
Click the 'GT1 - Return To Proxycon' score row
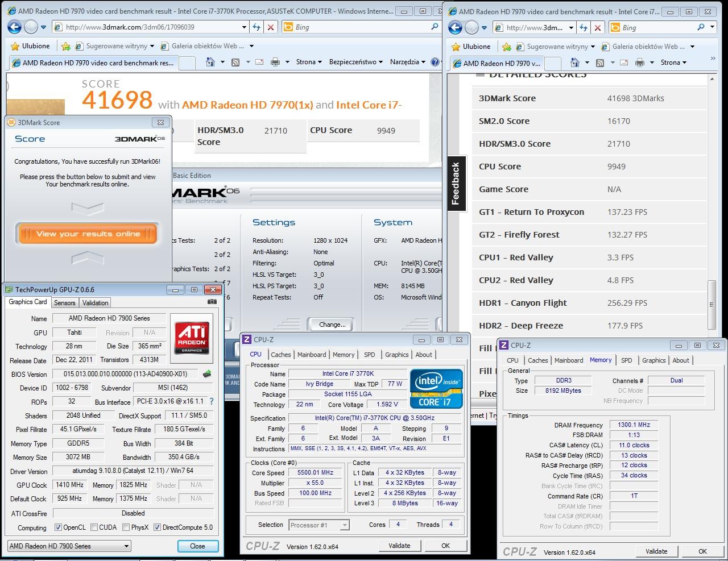589,212
